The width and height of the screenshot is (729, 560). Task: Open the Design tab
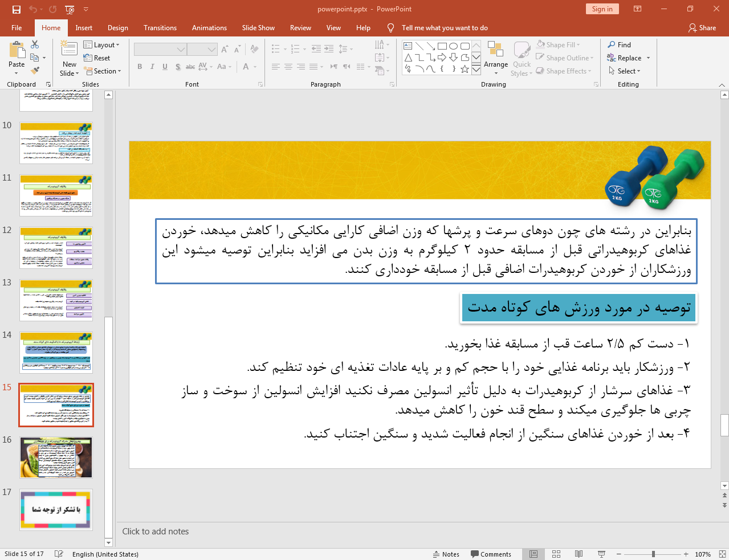(117, 28)
